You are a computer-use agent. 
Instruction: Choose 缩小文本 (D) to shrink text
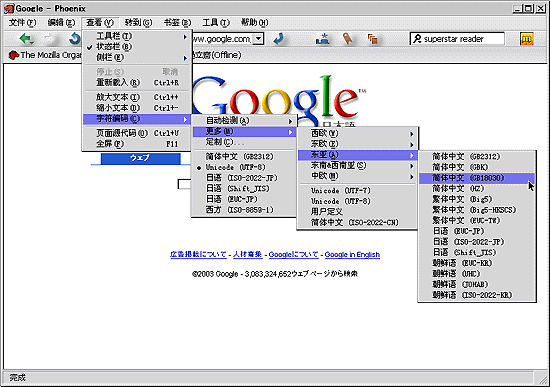(137, 108)
